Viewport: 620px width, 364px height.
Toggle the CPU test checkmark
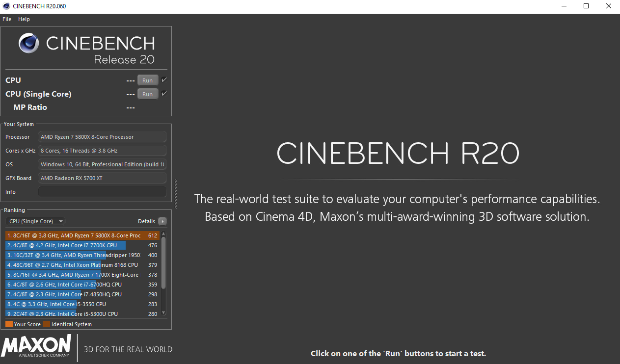click(x=164, y=80)
